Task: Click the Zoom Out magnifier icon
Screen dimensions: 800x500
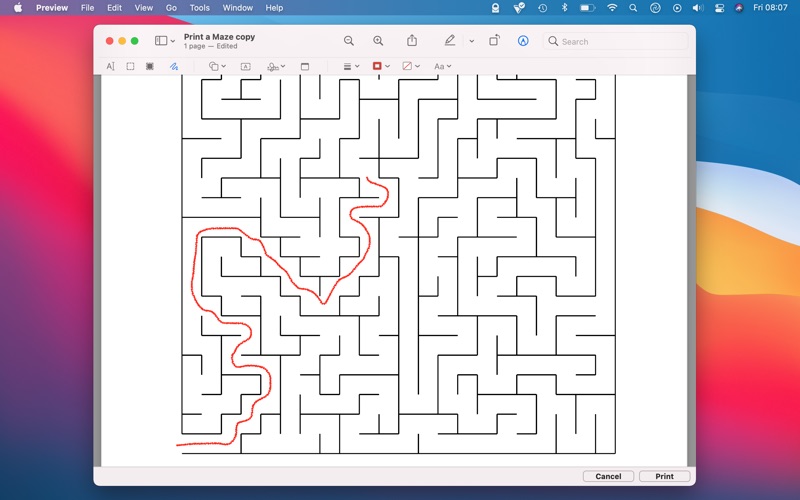Action: pyautogui.click(x=348, y=41)
